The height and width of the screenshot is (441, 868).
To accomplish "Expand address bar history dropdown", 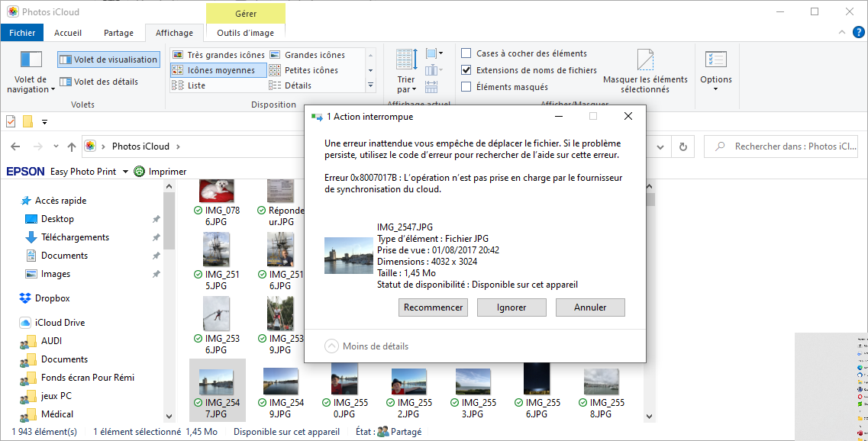I will pyautogui.click(x=660, y=147).
